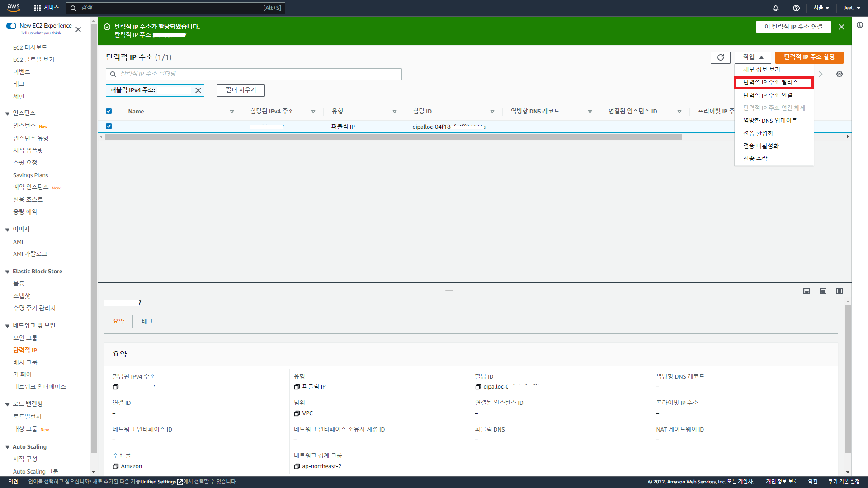Open the help question mark icon
The width and height of the screenshot is (868, 488).
796,8
